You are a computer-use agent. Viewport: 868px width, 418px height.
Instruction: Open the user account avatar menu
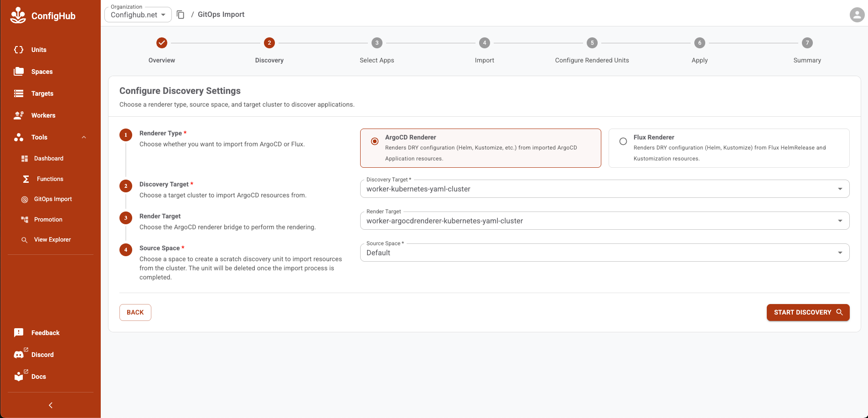point(857,15)
